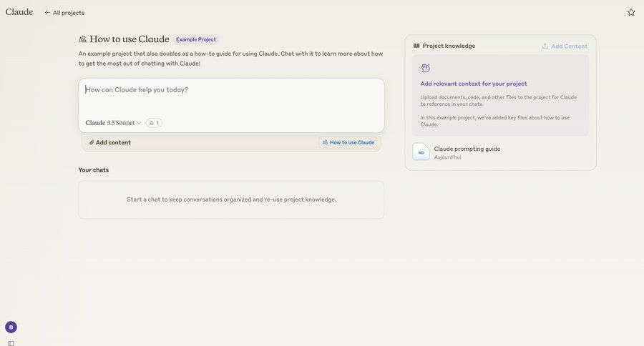
Task: Click the upload instructions paragraph in knowledge card
Action: click(498, 101)
